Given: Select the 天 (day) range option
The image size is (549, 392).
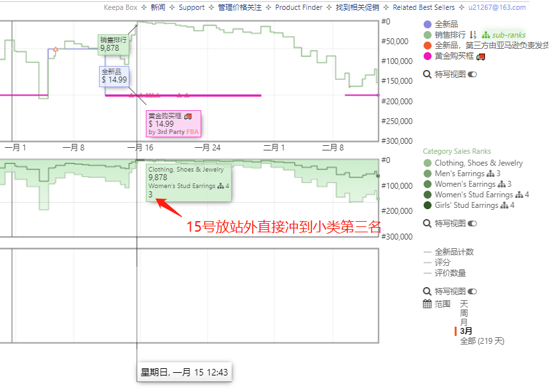Looking at the screenshot, I should click(464, 304).
